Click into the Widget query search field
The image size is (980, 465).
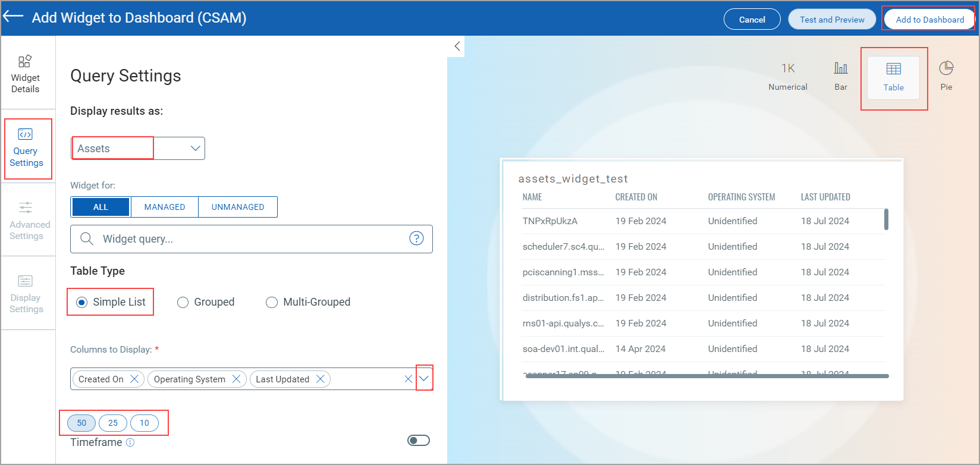[252, 239]
